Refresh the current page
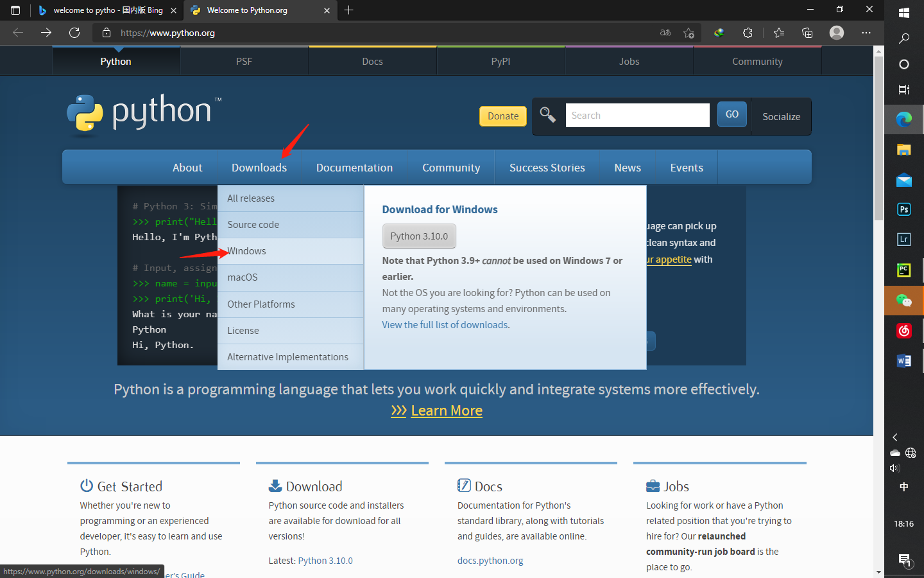Screen dimensions: 924x578 pos(74,33)
